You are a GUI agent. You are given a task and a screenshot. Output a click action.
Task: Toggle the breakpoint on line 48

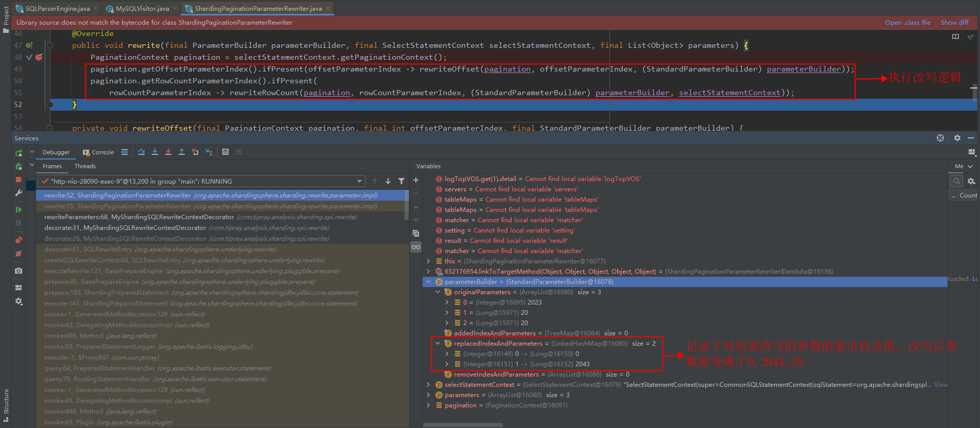pos(39,57)
